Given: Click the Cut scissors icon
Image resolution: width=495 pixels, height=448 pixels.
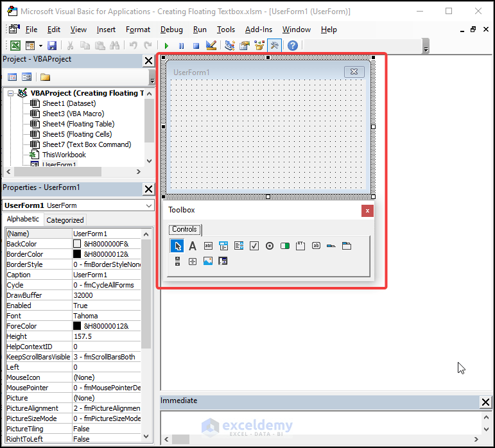Looking at the screenshot, I should coord(70,46).
